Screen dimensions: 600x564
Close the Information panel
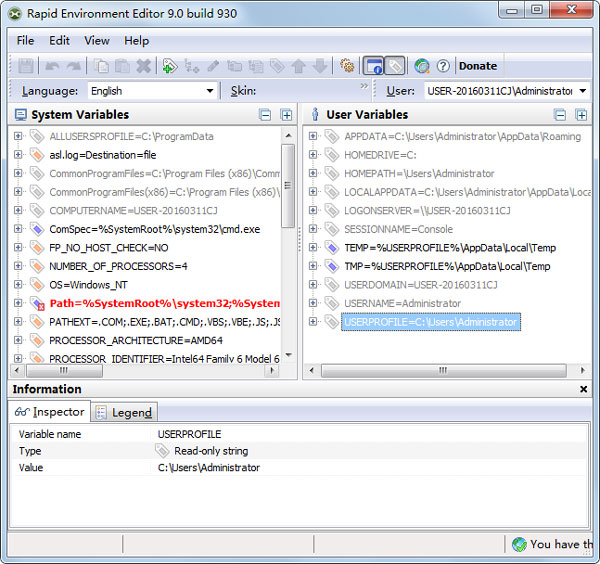(584, 389)
